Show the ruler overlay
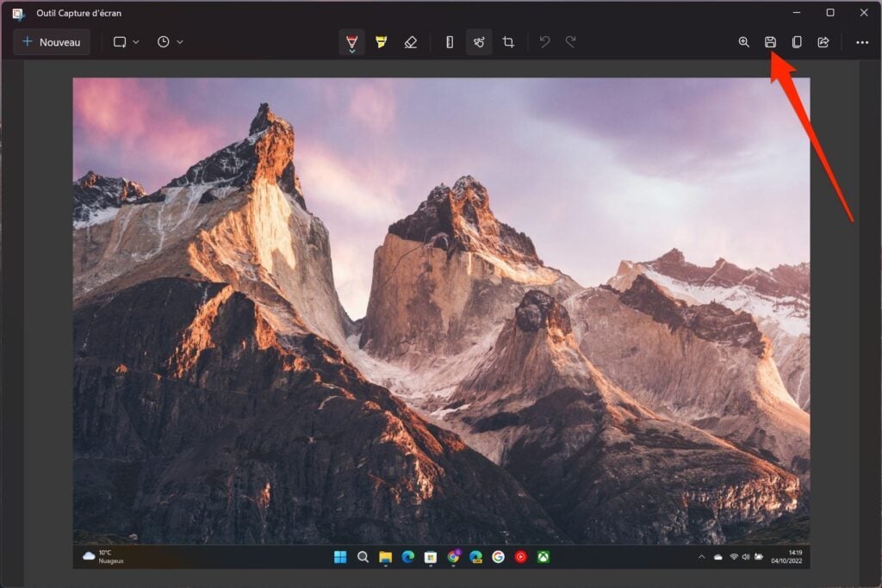The height and width of the screenshot is (588, 882). point(449,41)
